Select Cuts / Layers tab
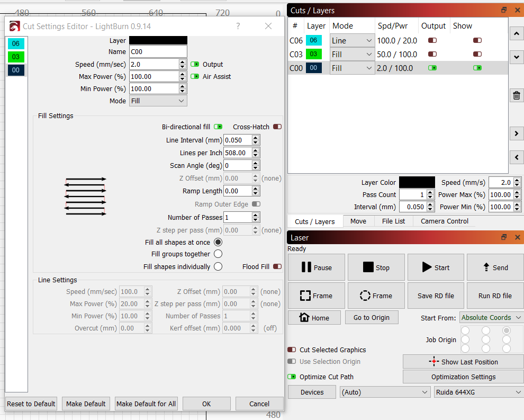524x420 pixels. pos(315,221)
